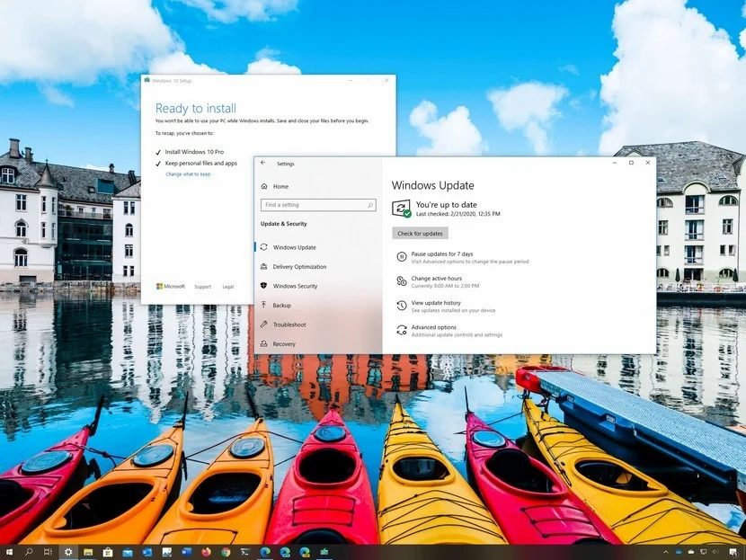The height and width of the screenshot is (560, 746).
Task: Maximize the Settings window
Action: [631, 163]
